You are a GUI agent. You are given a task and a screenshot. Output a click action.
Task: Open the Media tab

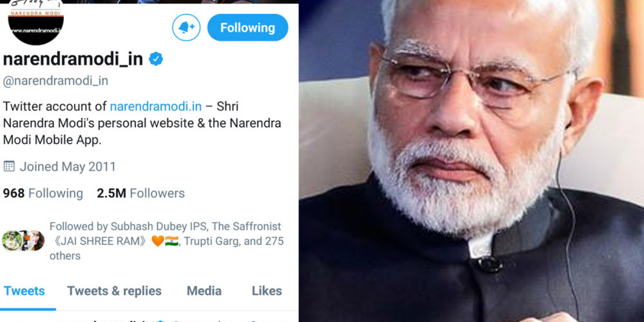[204, 291]
